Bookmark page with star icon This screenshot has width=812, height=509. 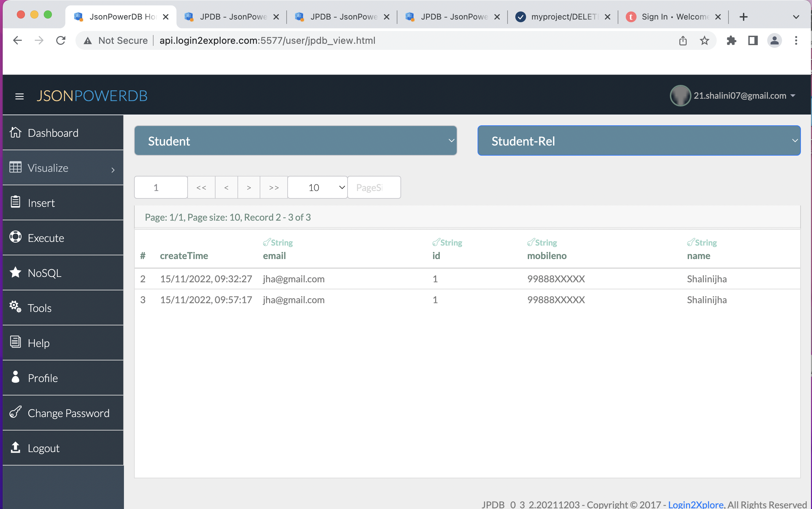coord(704,41)
